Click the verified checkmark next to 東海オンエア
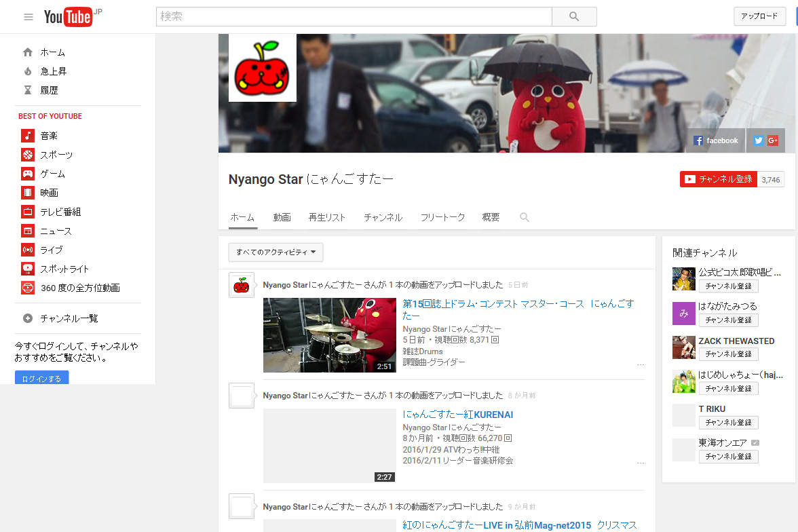This screenshot has width=798, height=532. tap(755, 442)
